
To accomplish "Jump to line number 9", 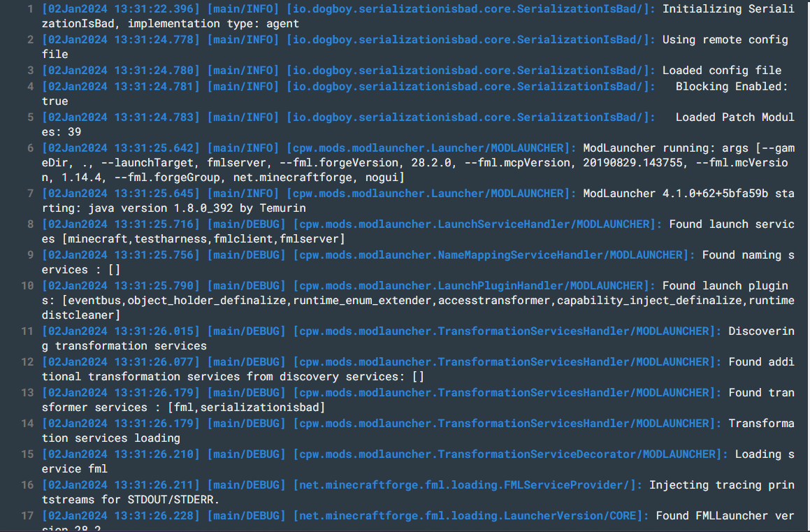I will tap(31, 254).
